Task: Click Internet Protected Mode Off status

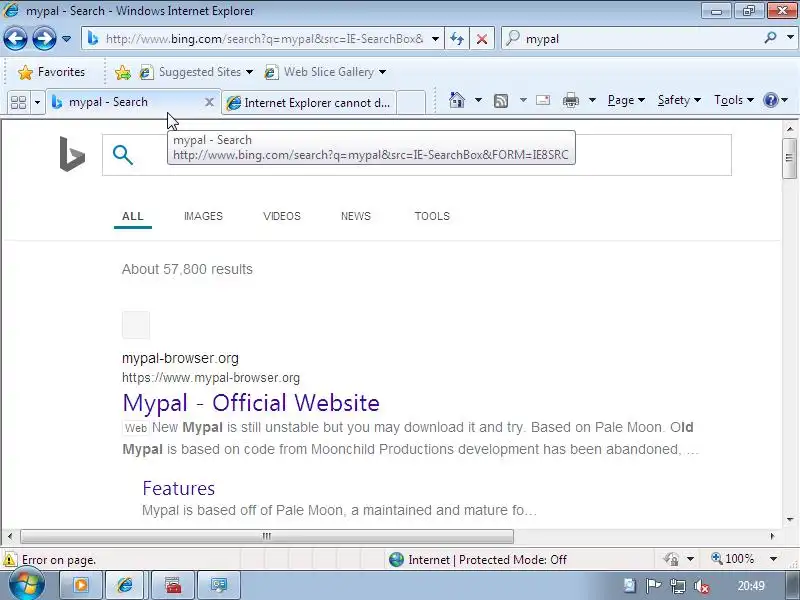Action: tap(477, 560)
